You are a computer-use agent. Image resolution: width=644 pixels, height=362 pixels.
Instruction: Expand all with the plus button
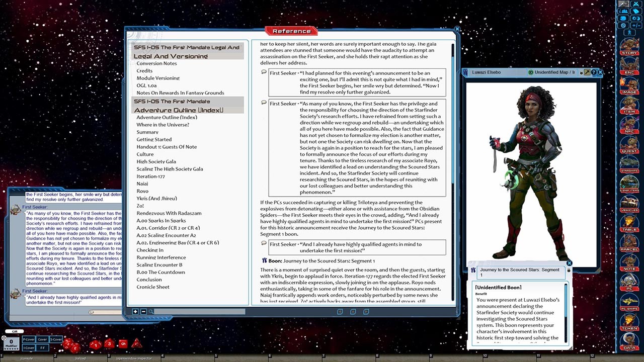pyautogui.click(x=135, y=312)
